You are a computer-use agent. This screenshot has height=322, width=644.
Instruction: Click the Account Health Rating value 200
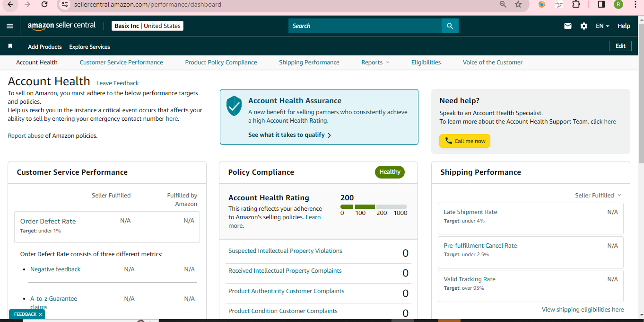point(347,198)
